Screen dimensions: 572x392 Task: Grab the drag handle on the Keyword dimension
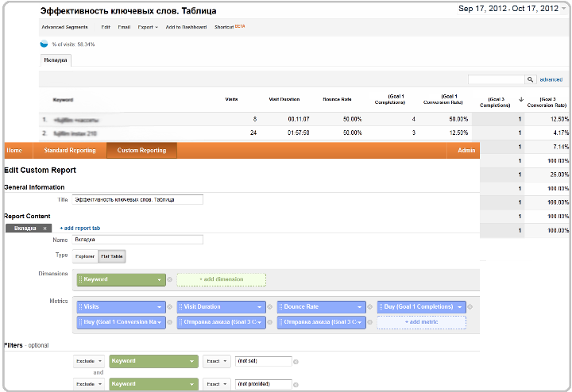[80, 279]
